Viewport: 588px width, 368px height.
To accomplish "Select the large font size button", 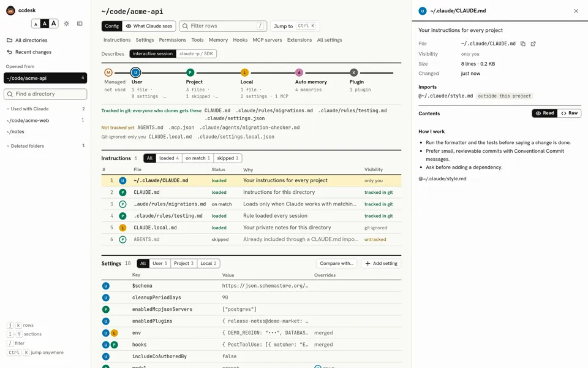I will point(54,24).
